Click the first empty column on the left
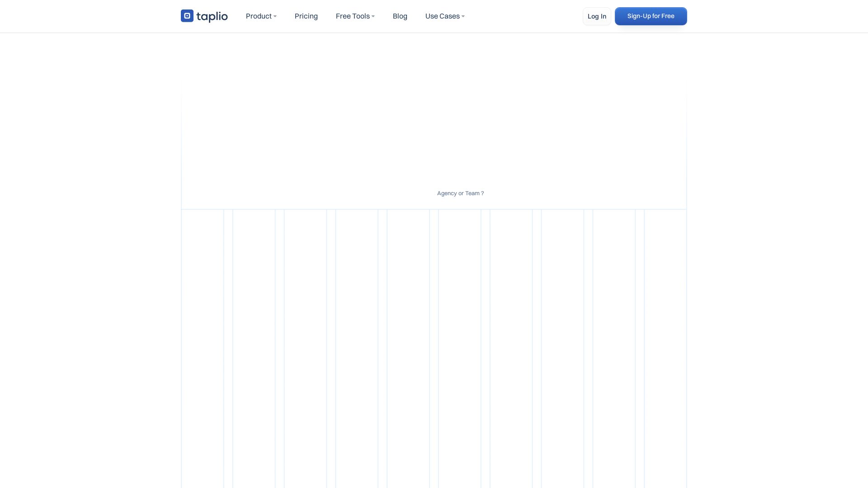868x488 pixels. click(203, 348)
